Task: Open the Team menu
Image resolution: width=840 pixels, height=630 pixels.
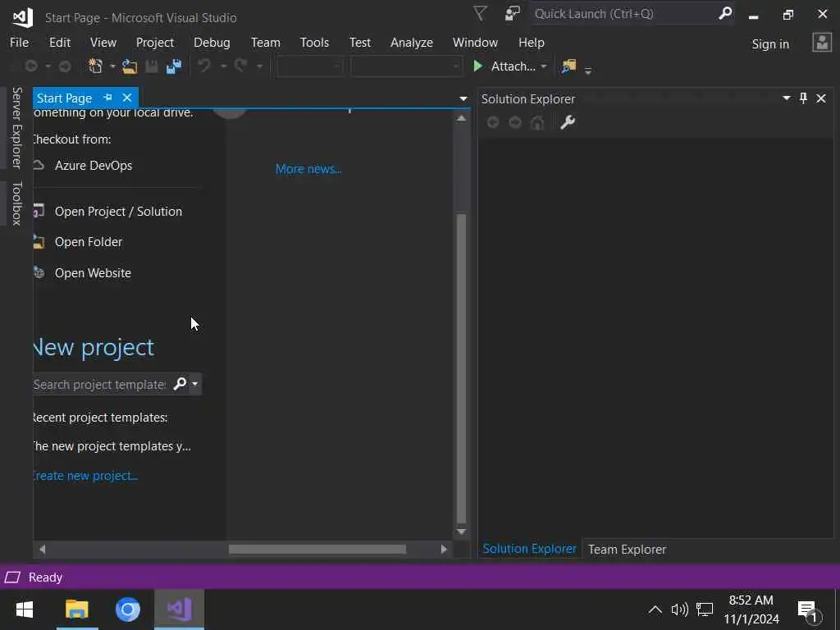Action: point(265,43)
